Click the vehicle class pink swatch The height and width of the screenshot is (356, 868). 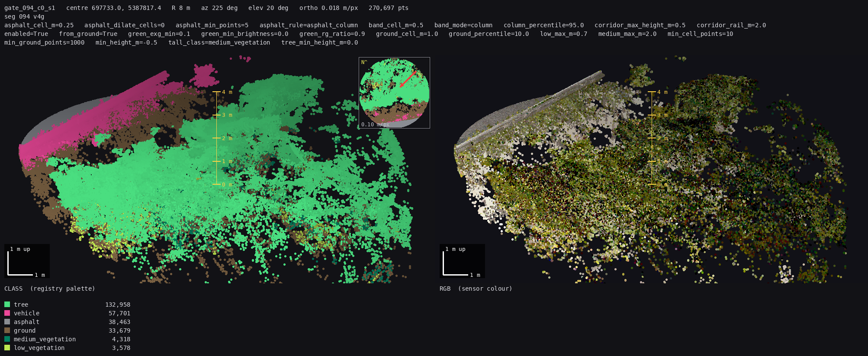(7, 313)
